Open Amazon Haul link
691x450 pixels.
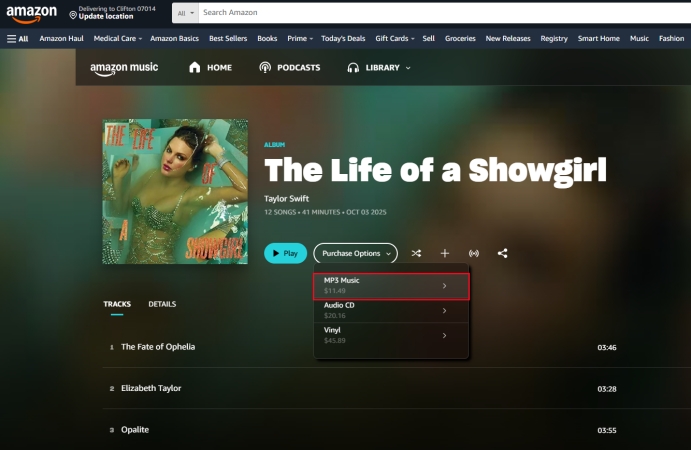pos(61,39)
